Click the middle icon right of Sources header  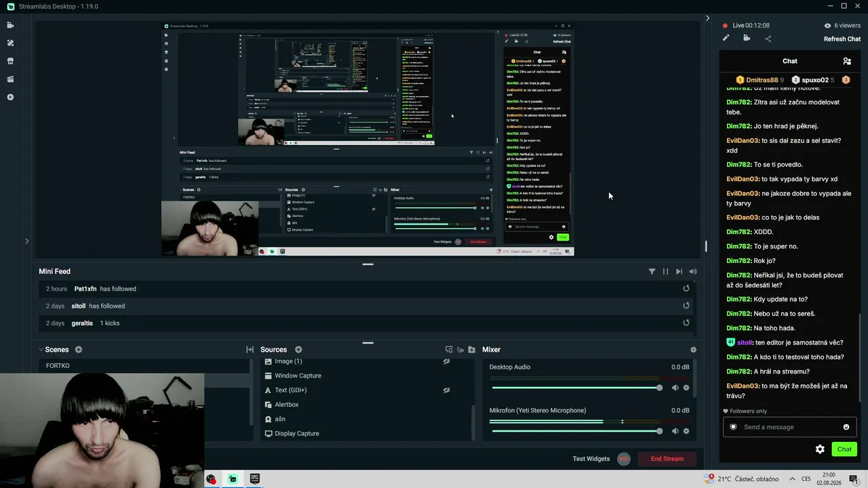(460, 350)
